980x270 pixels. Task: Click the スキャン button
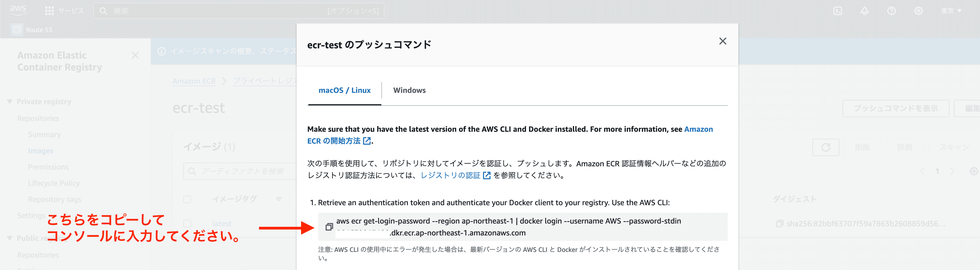(954, 147)
